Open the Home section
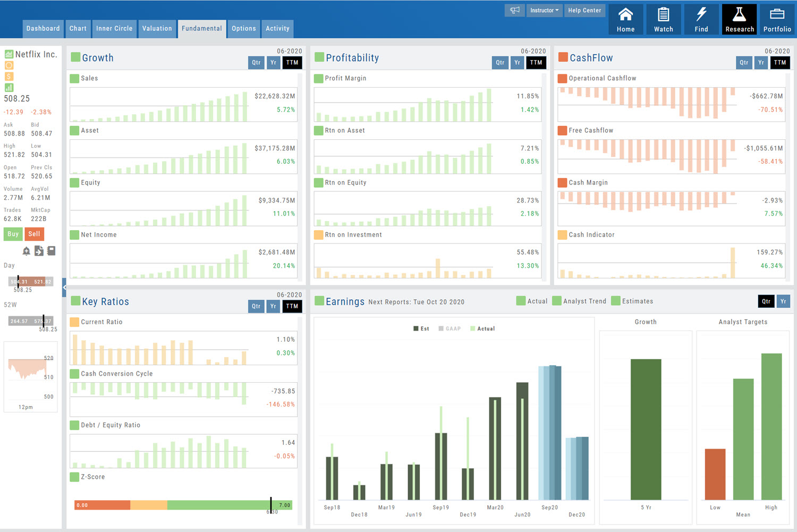The width and height of the screenshot is (797, 532). pyautogui.click(x=625, y=20)
